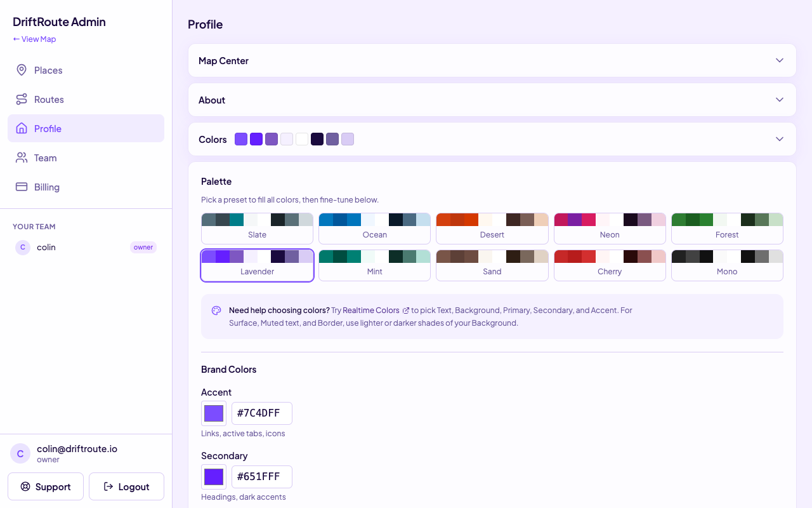Click the Secondary hex input #651FFF
Viewport: 812px width, 508px height.
(x=262, y=477)
